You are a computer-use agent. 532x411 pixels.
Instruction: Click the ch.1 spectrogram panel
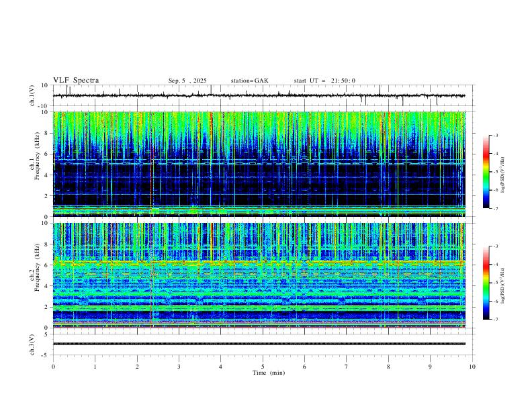coord(259,164)
